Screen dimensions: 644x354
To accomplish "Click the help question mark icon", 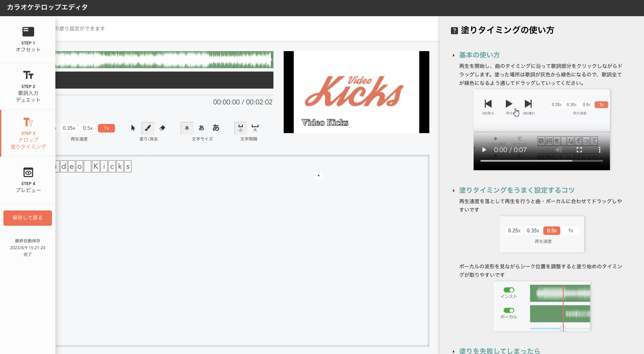I will 454,31.
